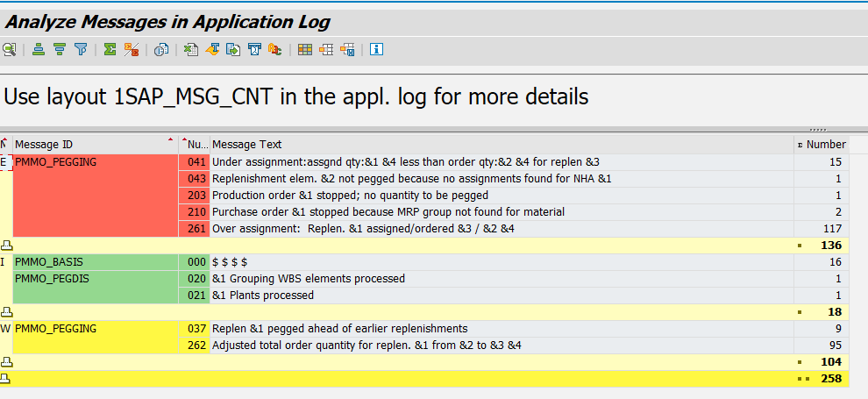
Task: Select the count 95 cell
Action: click(822, 346)
